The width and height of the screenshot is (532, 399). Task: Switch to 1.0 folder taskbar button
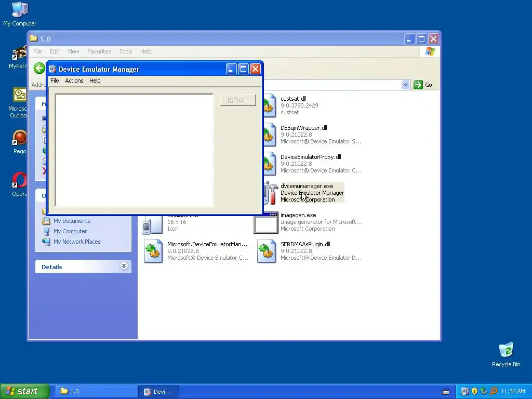coord(95,392)
